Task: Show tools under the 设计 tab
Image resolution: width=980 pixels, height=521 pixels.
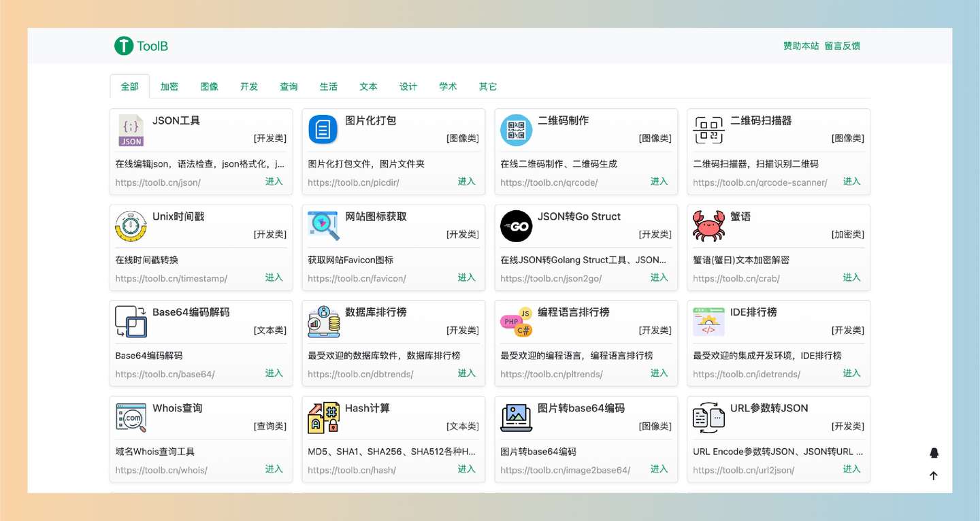Action: [408, 86]
